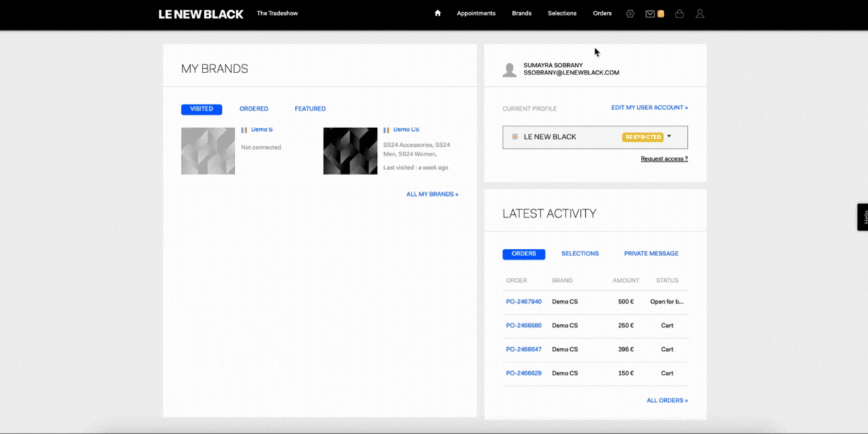This screenshot has width=868, height=434.
Task: Click the orange message count badge
Action: tap(660, 14)
